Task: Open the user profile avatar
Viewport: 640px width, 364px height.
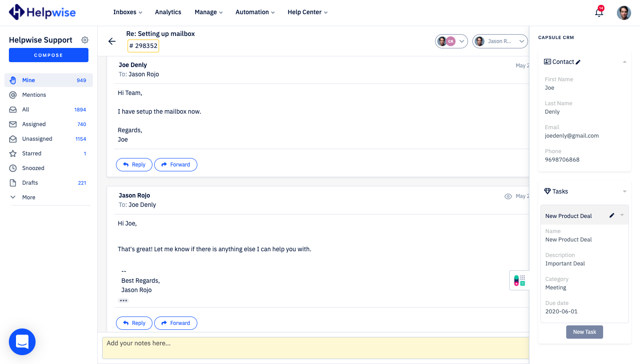Action: (x=624, y=12)
